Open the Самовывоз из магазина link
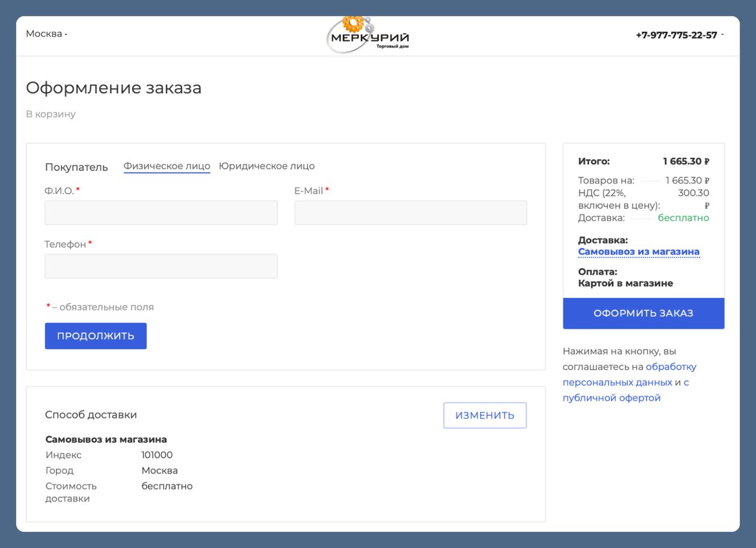Viewport: 756px width, 548px height. pos(639,252)
